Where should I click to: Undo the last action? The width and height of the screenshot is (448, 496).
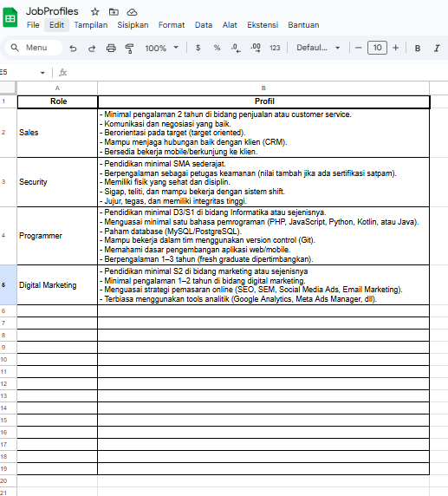tap(73, 48)
